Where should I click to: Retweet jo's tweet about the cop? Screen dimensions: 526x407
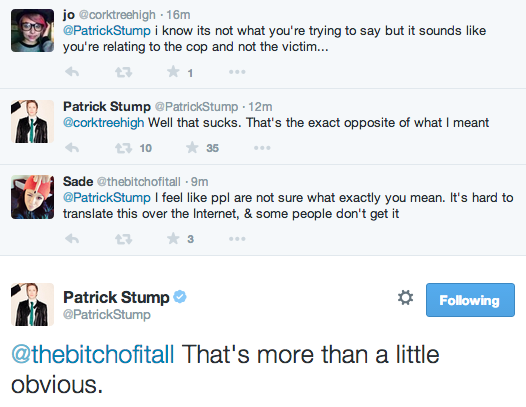[123, 72]
